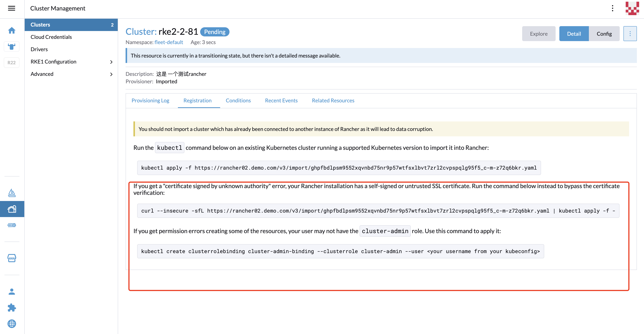Click the transitioning state info banner
This screenshot has height=334, width=644.
click(x=381, y=55)
